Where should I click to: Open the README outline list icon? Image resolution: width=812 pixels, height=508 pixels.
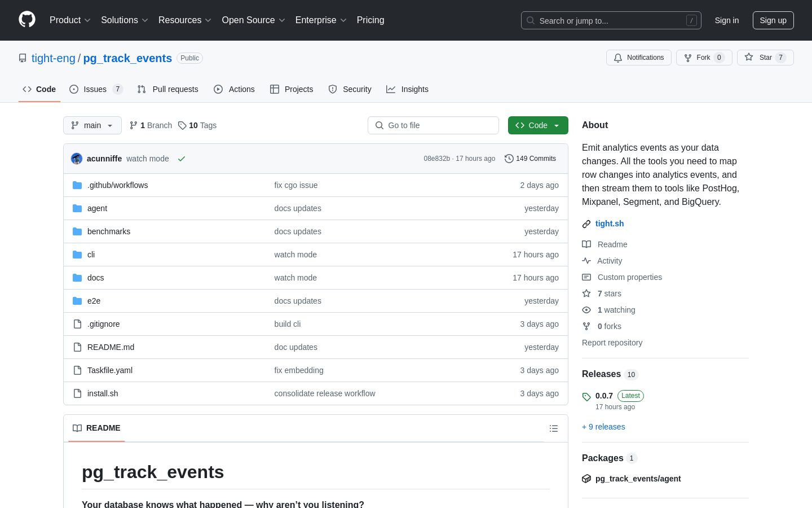click(554, 428)
